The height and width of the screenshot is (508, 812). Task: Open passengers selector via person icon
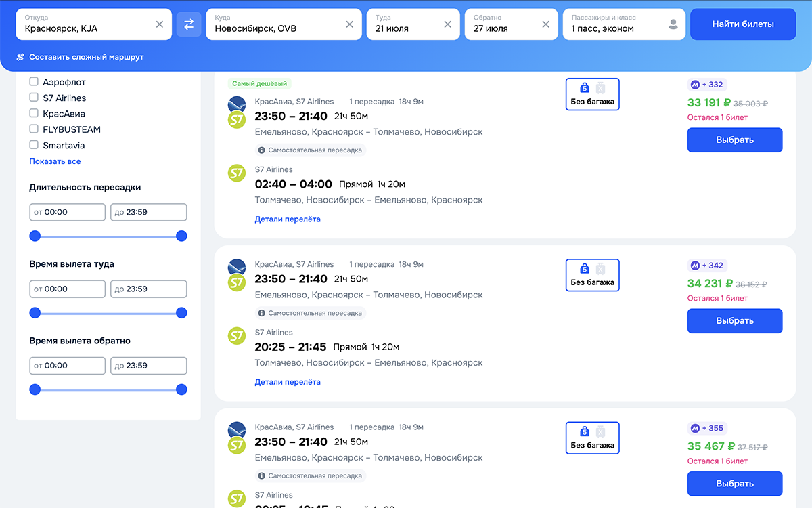(x=673, y=24)
